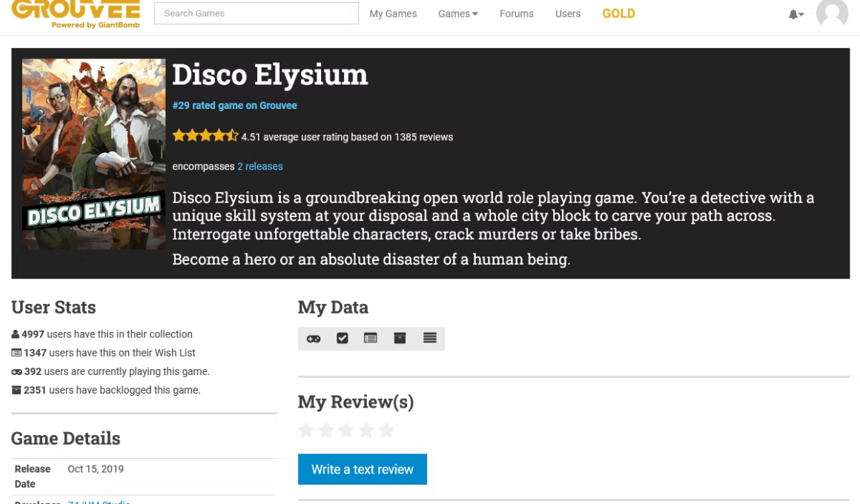Click the gold average rating stars
The height and width of the screenshot is (504, 860).
205,136
